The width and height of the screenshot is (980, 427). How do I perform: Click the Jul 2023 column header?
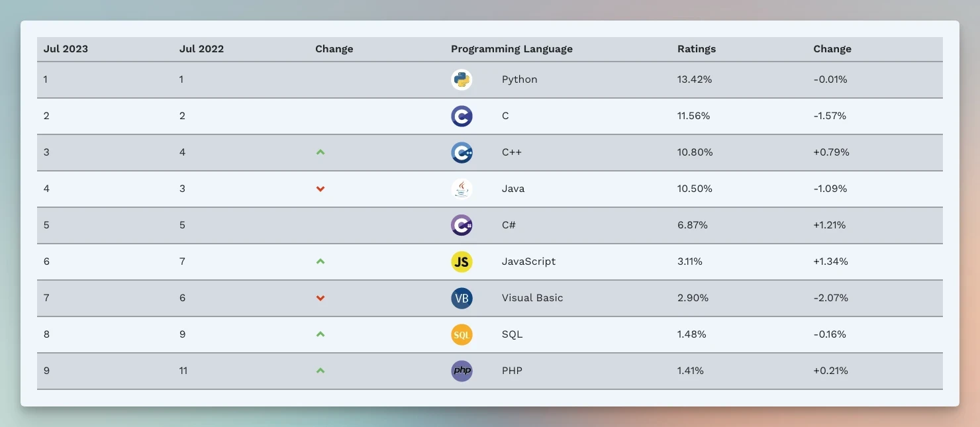click(66, 49)
